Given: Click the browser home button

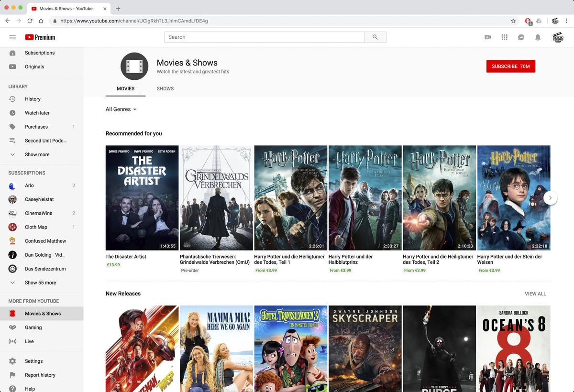Looking at the screenshot, I should point(41,21).
